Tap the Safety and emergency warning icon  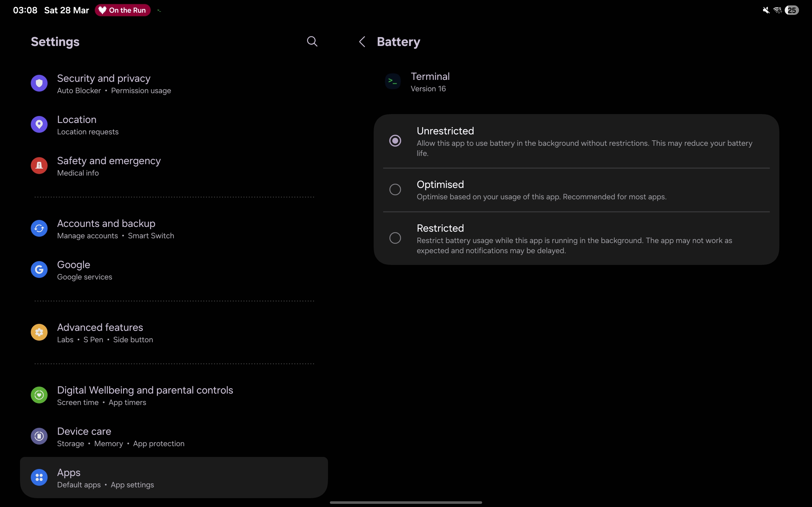pyautogui.click(x=39, y=165)
